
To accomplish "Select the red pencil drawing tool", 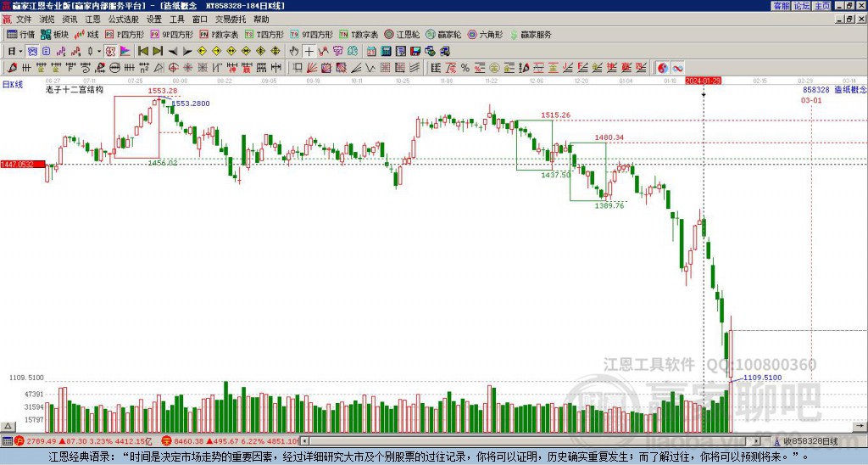I will click(12, 68).
